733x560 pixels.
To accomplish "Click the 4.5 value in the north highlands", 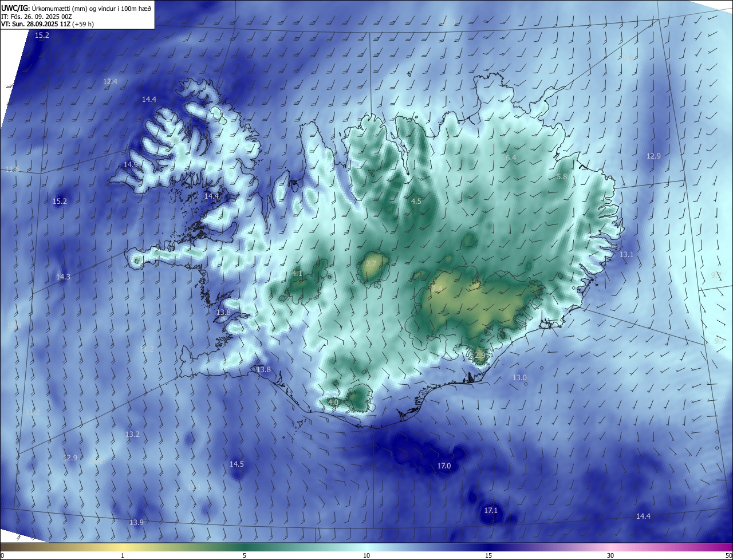I will 416,202.
